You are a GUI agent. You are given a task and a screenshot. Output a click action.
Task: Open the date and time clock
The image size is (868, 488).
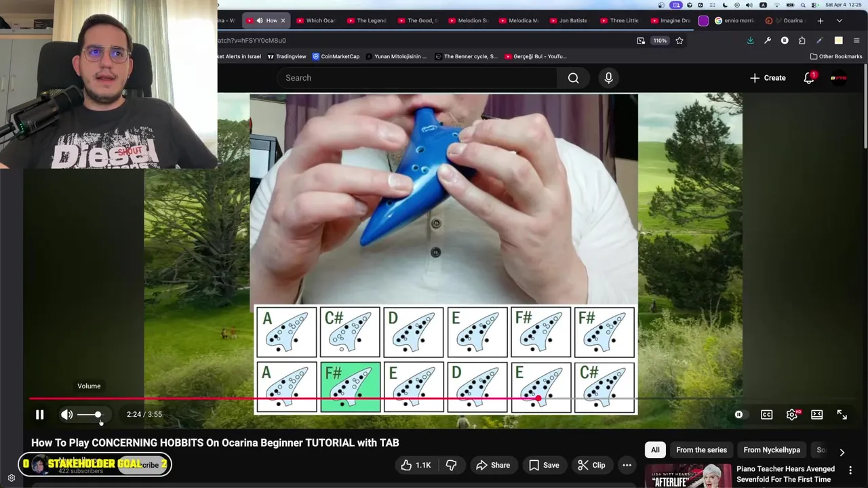[844, 5]
